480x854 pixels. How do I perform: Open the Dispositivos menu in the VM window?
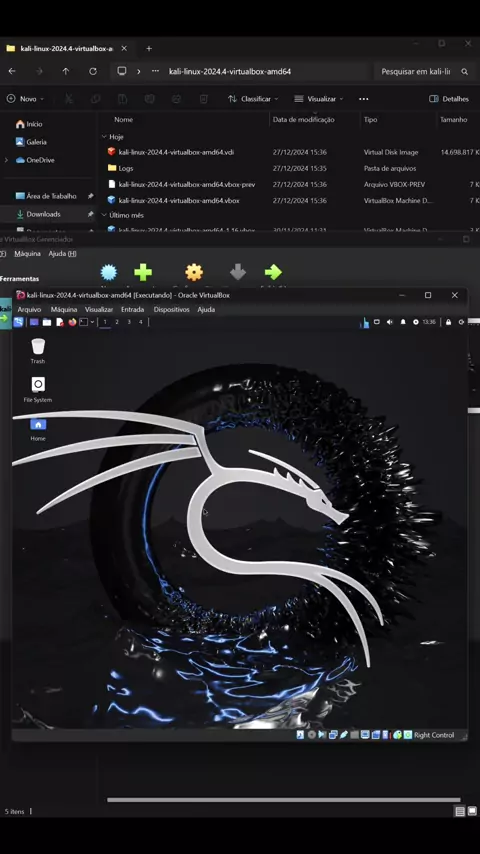(171, 309)
